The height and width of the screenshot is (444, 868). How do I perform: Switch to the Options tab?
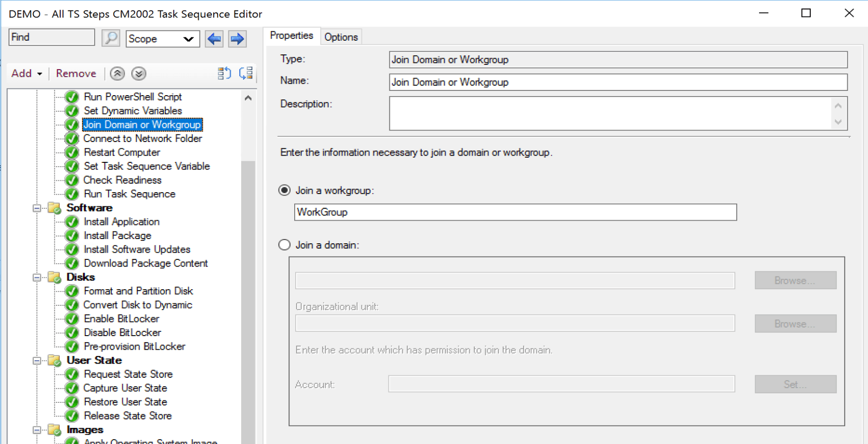coord(341,36)
